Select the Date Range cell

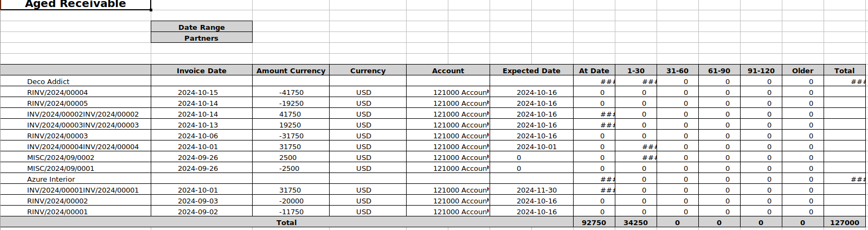pos(201,27)
